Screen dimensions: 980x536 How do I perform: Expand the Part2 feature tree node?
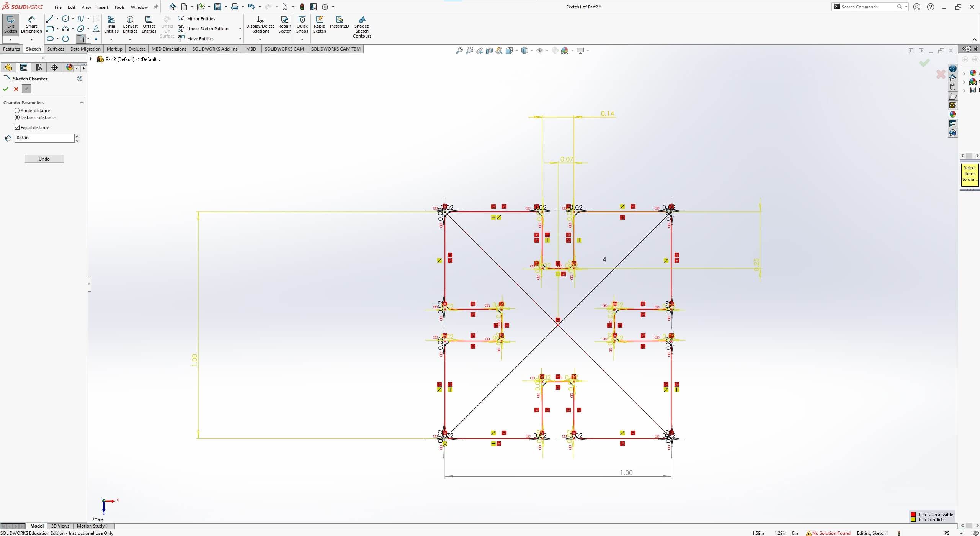(x=91, y=59)
